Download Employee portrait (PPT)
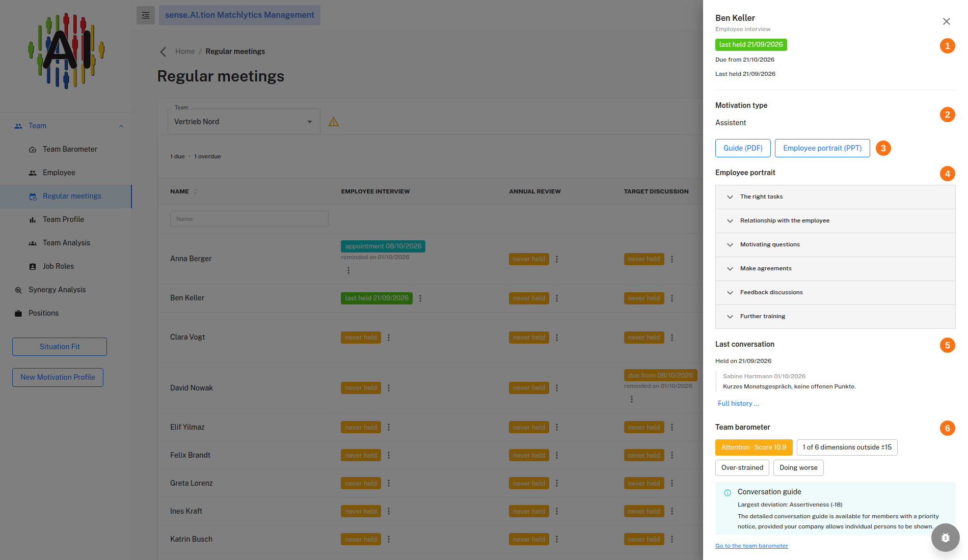Image resolution: width=968 pixels, height=560 pixels. click(822, 148)
